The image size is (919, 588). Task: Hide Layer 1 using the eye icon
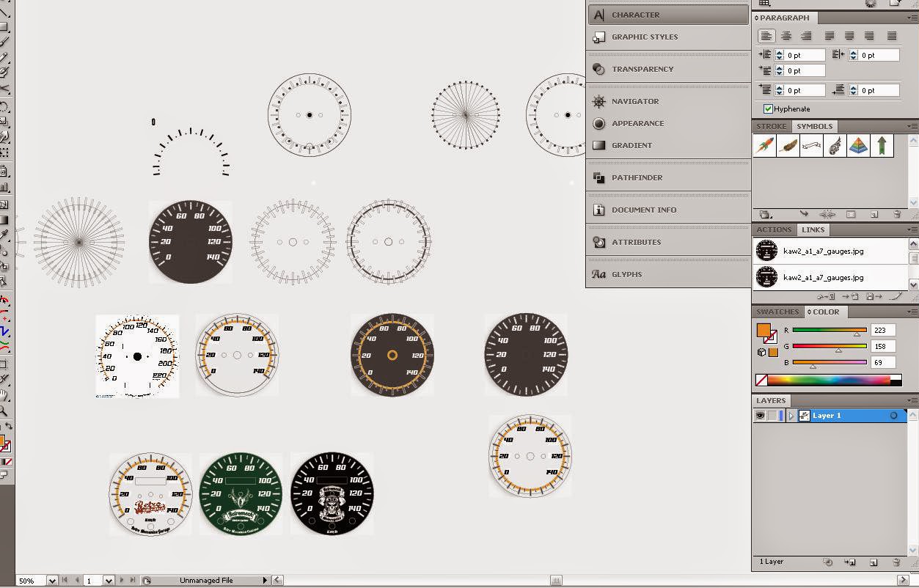pos(760,416)
